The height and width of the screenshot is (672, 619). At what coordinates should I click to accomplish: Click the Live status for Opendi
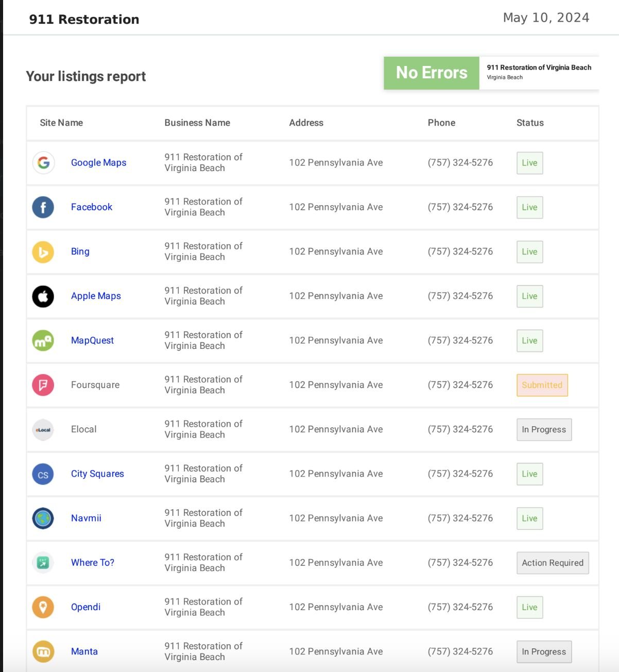click(x=529, y=607)
